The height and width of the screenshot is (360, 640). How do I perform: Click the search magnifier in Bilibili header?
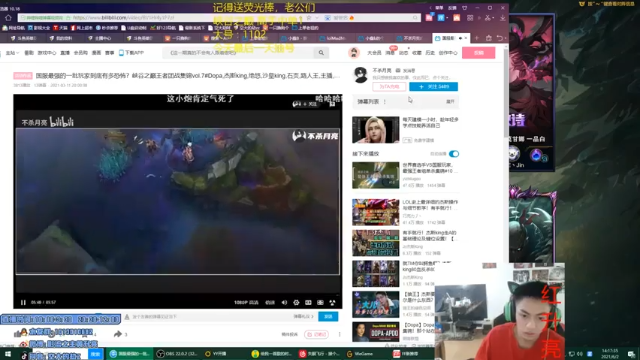click(321, 53)
